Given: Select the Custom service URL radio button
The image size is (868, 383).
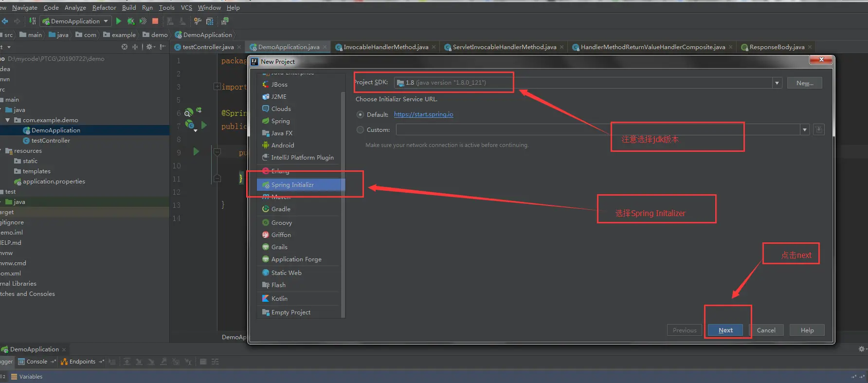Looking at the screenshot, I should [360, 130].
